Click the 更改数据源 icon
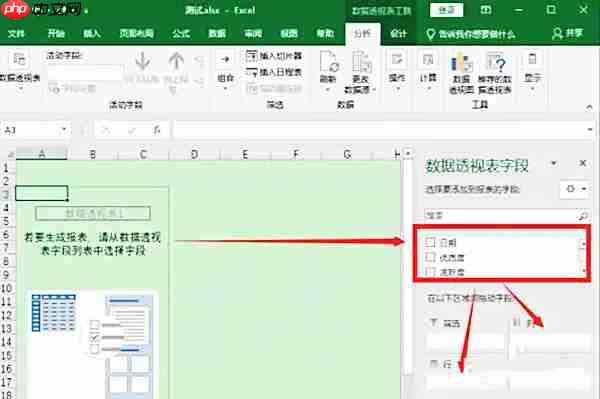 pos(361,62)
